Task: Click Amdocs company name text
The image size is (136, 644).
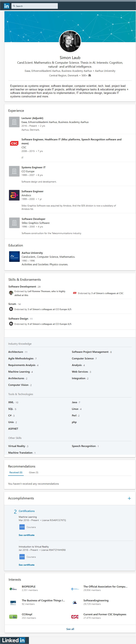Action: coord(26,195)
